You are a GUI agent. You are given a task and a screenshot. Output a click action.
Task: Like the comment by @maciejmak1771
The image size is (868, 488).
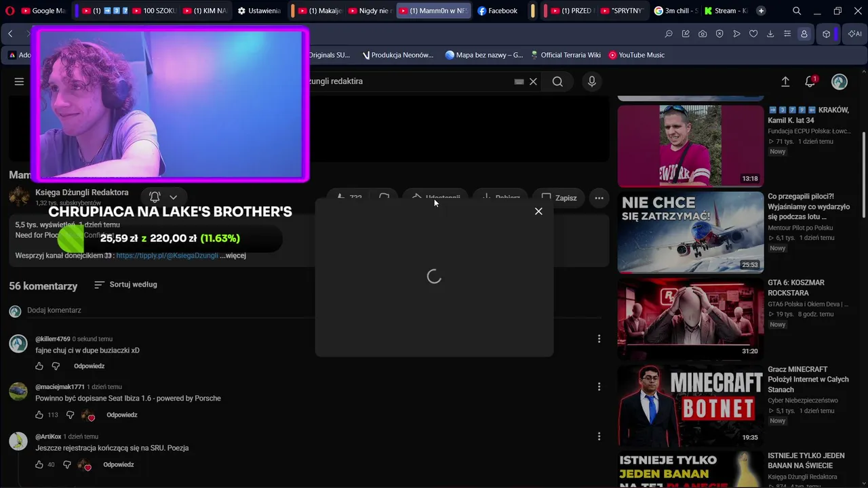point(39,415)
